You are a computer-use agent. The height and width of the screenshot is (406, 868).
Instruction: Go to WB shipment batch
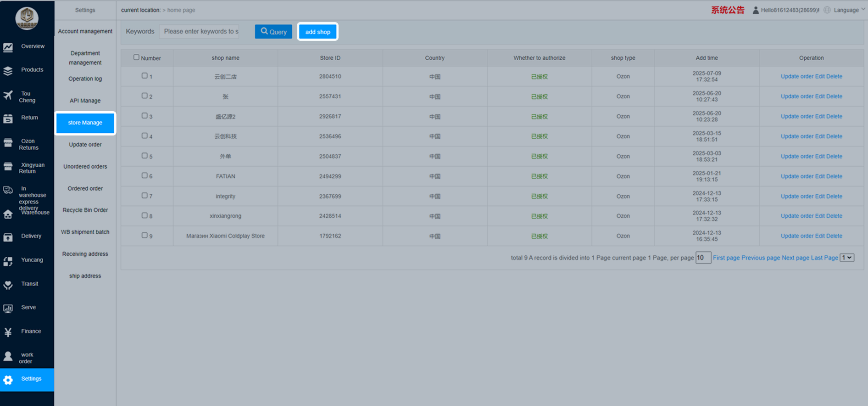[x=85, y=232]
